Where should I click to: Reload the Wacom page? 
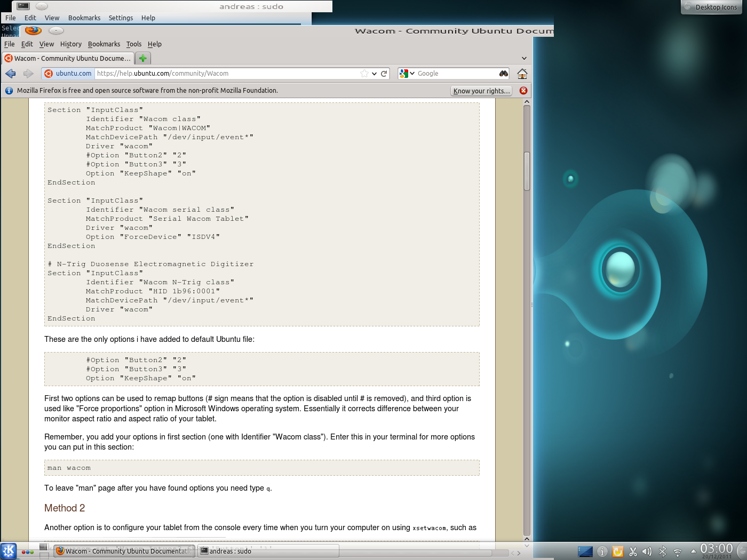coord(384,74)
